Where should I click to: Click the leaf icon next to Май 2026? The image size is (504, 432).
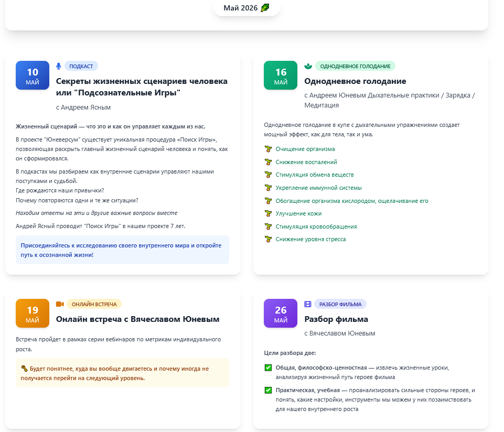tap(265, 7)
